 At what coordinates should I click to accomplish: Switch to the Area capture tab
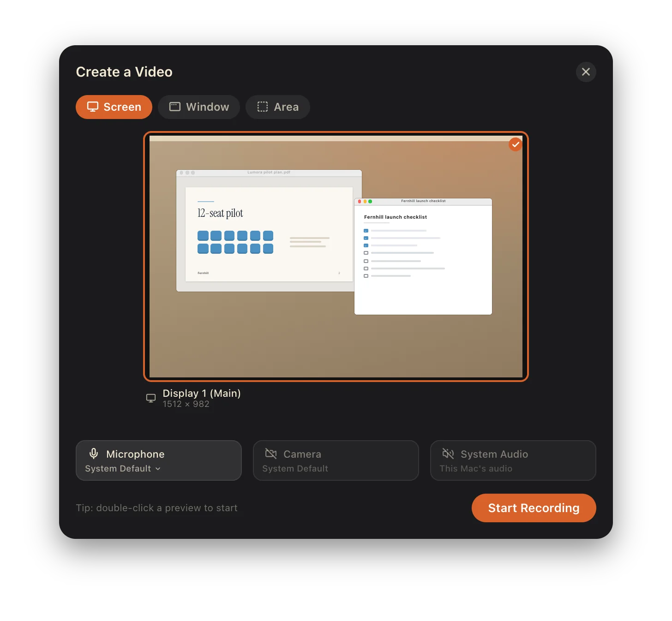tap(278, 107)
